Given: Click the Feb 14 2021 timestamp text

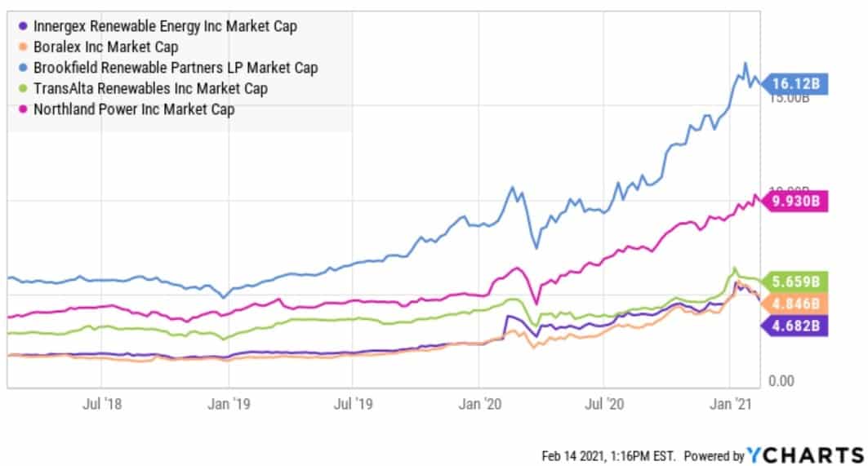Looking at the screenshot, I should (x=608, y=455).
